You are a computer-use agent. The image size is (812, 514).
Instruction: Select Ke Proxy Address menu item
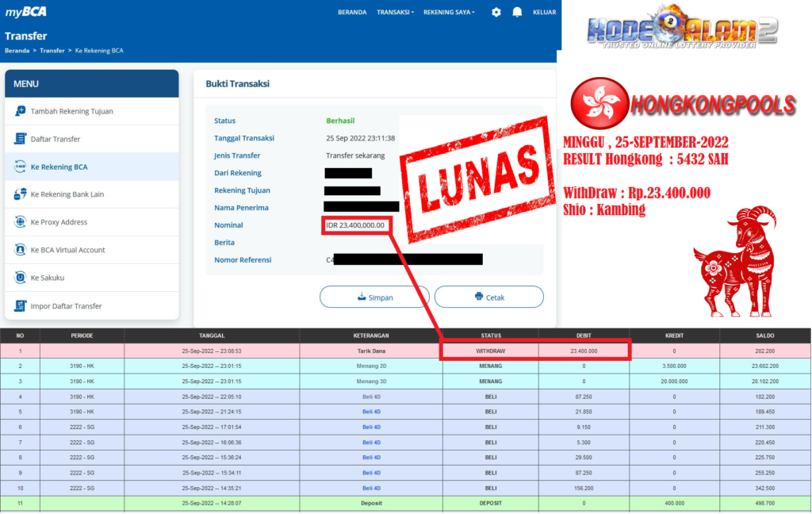pyautogui.click(x=92, y=222)
